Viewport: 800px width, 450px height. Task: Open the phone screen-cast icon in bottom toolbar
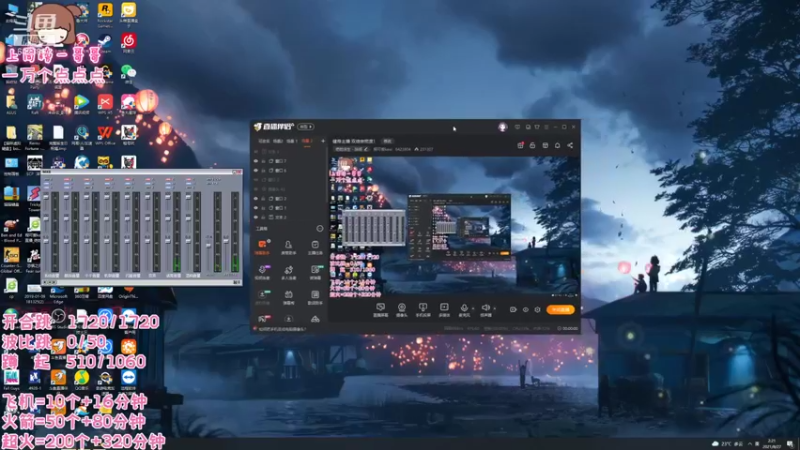pos(423,308)
